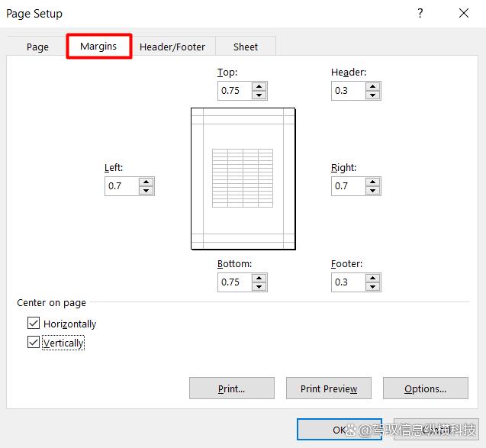This screenshot has width=486, height=448.
Task: Select the Margins tab
Action: pyautogui.click(x=99, y=47)
